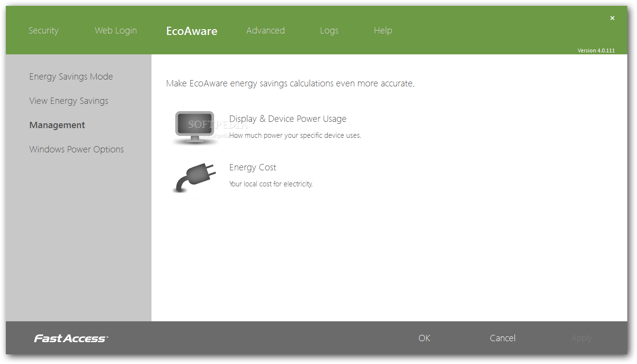Open Display & Device Power Usage link
The width and height of the screenshot is (637, 364).
(288, 119)
